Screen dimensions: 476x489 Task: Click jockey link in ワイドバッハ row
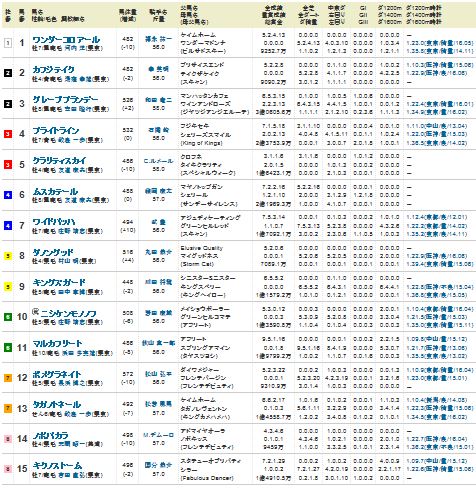tap(158, 222)
